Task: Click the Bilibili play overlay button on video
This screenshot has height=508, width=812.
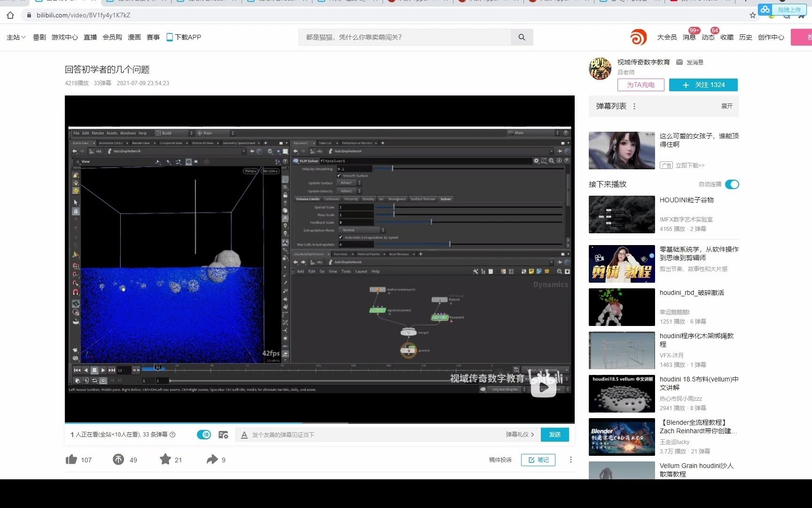Action: [x=544, y=387]
